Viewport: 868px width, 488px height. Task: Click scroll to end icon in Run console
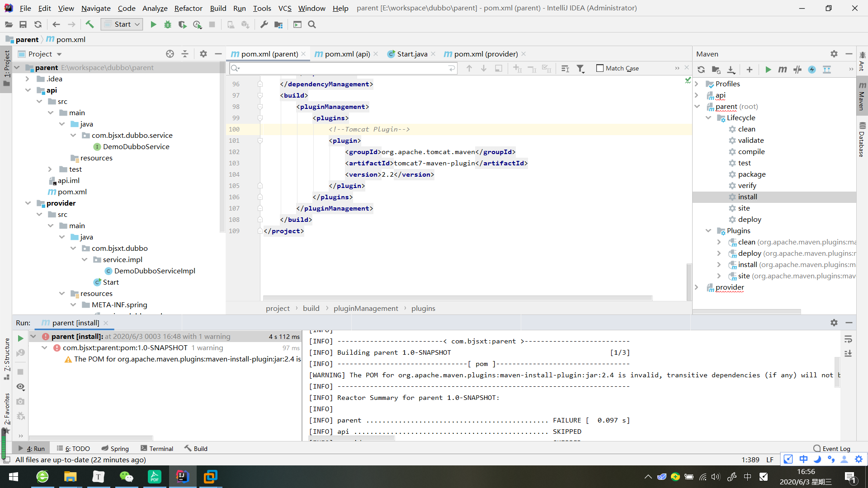(848, 353)
